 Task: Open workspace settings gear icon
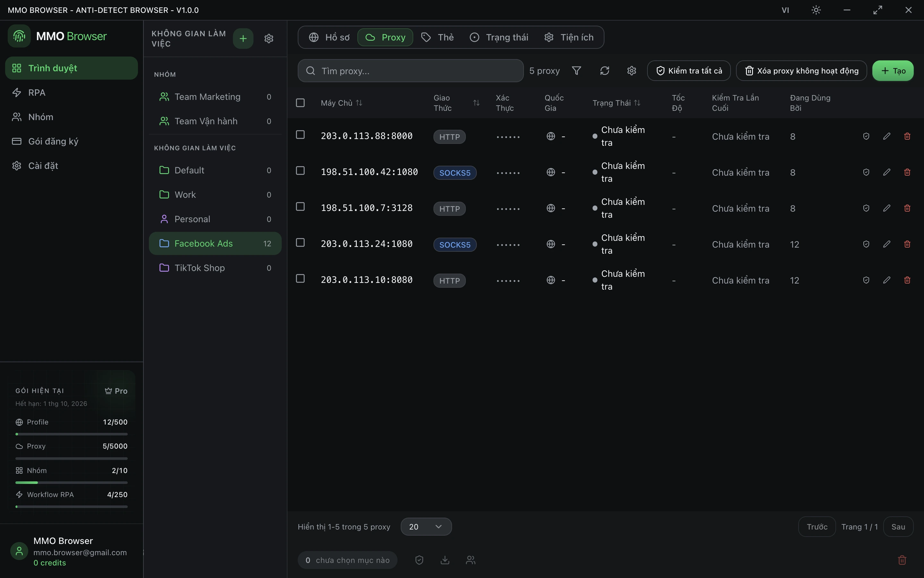pyautogui.click(x=269, y=38)
